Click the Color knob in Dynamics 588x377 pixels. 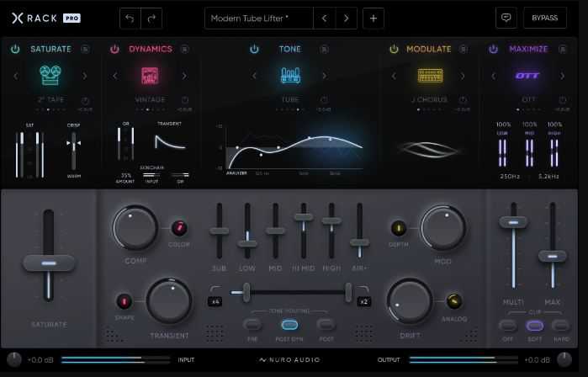coord(179,228)
